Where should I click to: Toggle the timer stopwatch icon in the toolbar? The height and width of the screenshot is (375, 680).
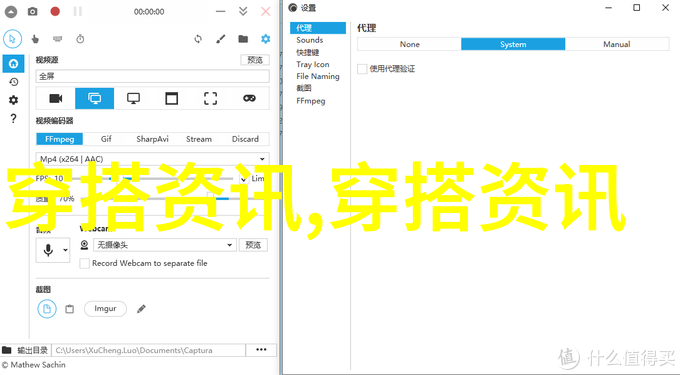80,39
